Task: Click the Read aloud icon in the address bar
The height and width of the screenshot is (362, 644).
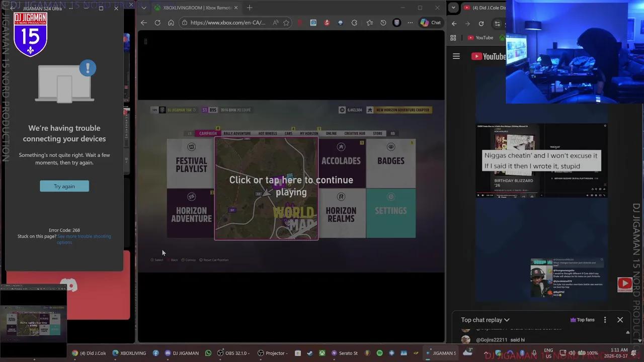Action: click(x=276, y=23)
